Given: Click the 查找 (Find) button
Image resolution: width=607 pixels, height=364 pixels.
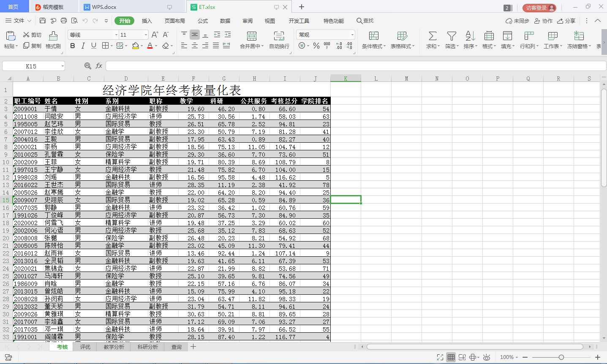Looking at the screenshot, I should click(365, 21).
